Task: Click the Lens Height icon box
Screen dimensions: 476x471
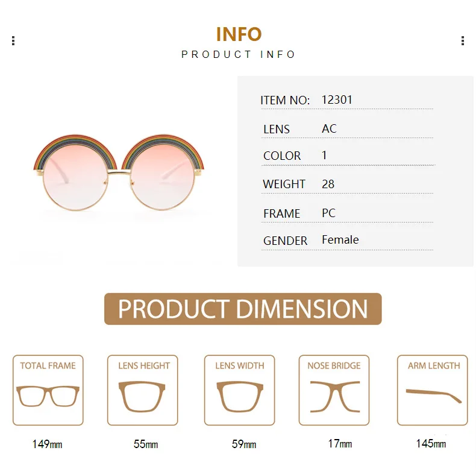Action: click(x=142, y=390)
